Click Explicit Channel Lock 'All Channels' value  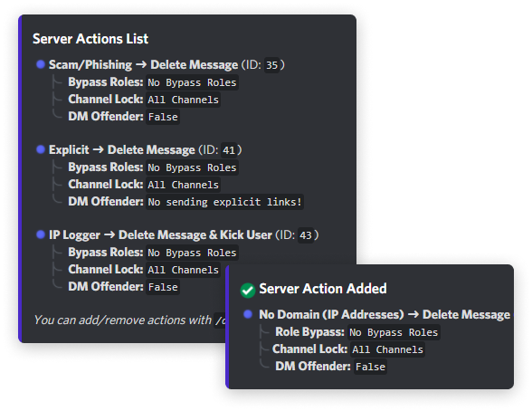coord(183,185)
